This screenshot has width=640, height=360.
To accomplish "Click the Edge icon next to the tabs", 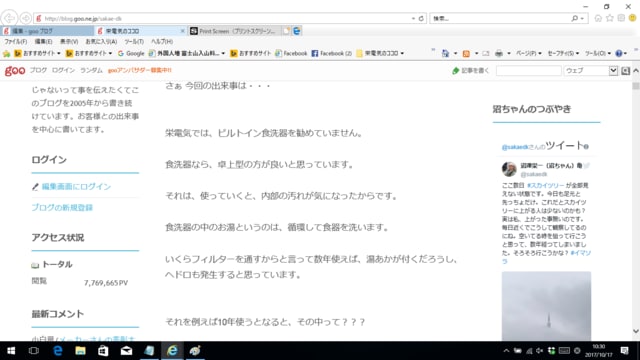I will coord(297,31).
